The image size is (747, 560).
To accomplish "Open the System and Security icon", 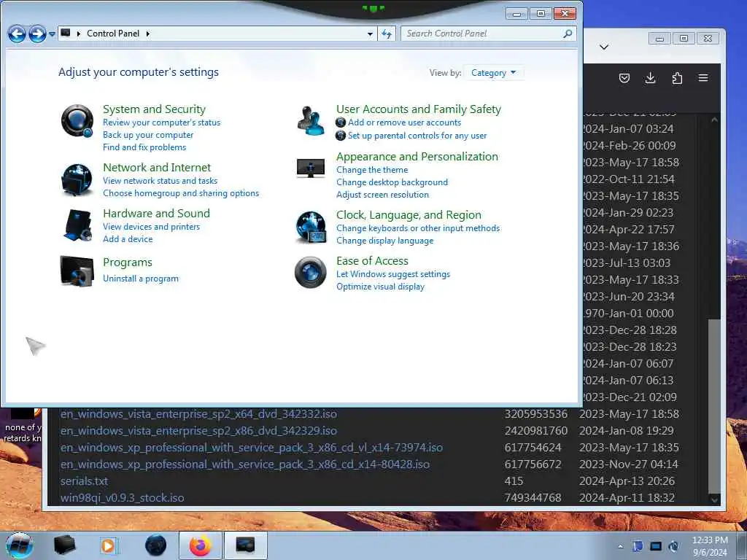I will [x=77, y=121].
